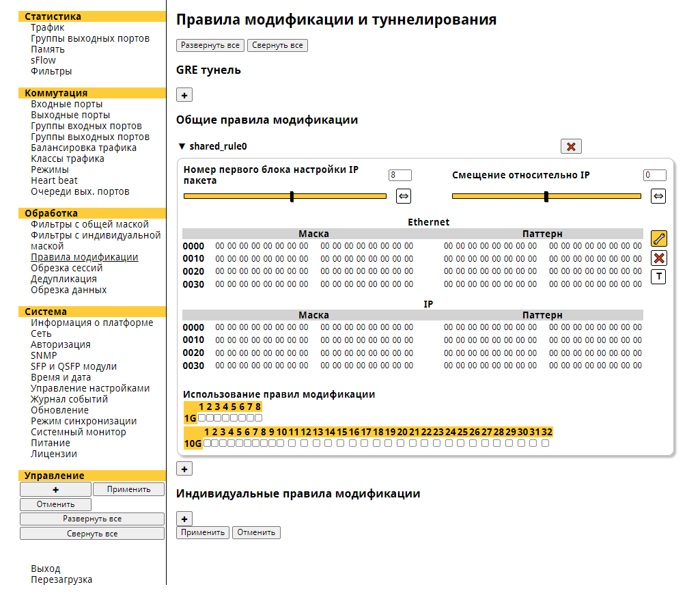
Task: Toggle 10G port 32 checkbox
Action: [545, 443]
